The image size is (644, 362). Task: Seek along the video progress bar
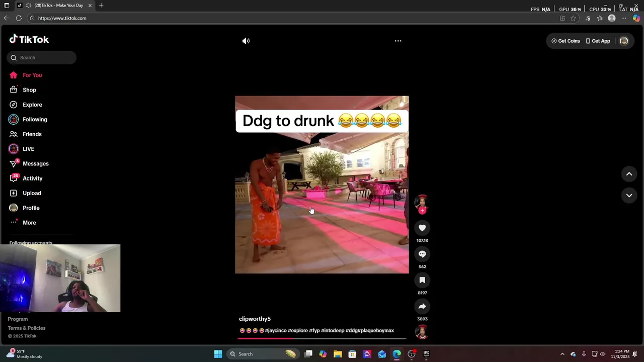322,338
